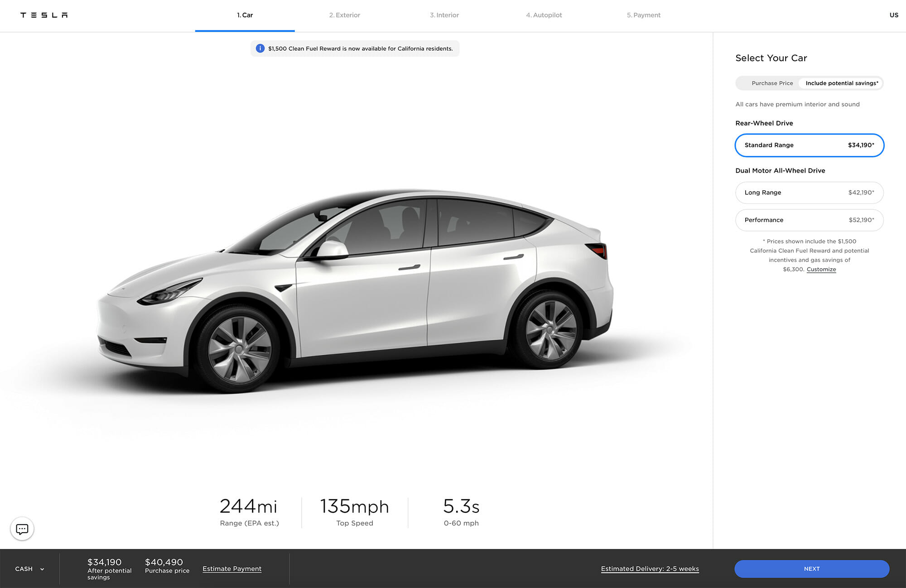Select Include potential savings option

841,83
